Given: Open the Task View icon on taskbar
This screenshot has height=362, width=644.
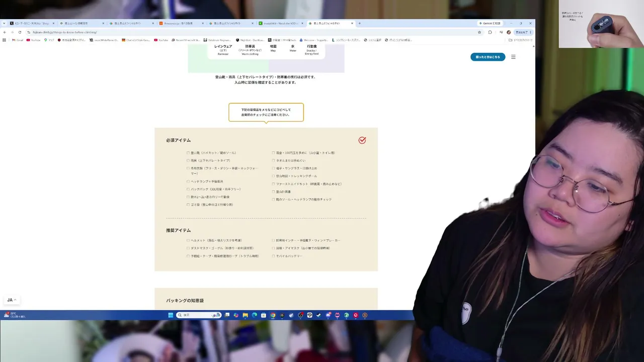Looking at the screenshot, I should 227,315.
